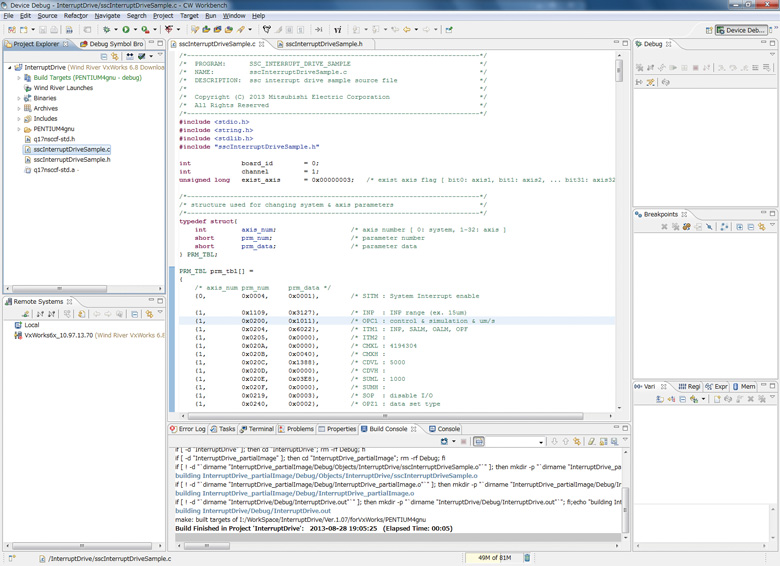Expand the Build Targets tree node
Image resolution: width=780 pixels, height=566 pixels.
19,78
